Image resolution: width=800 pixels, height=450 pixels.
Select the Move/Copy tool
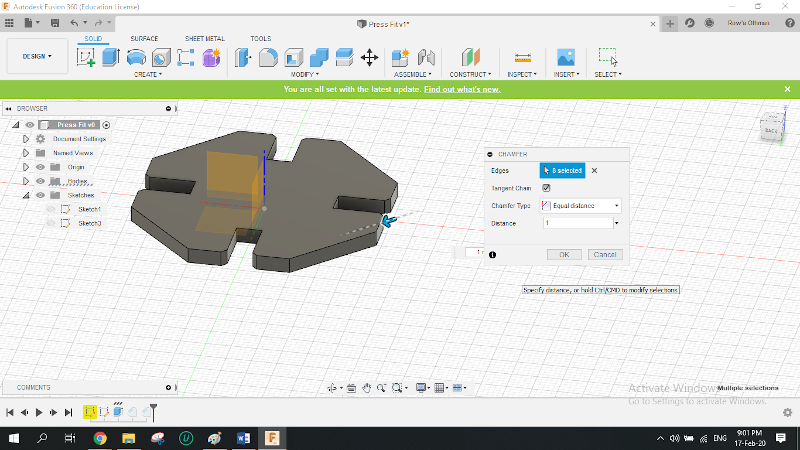pos(369,57)
